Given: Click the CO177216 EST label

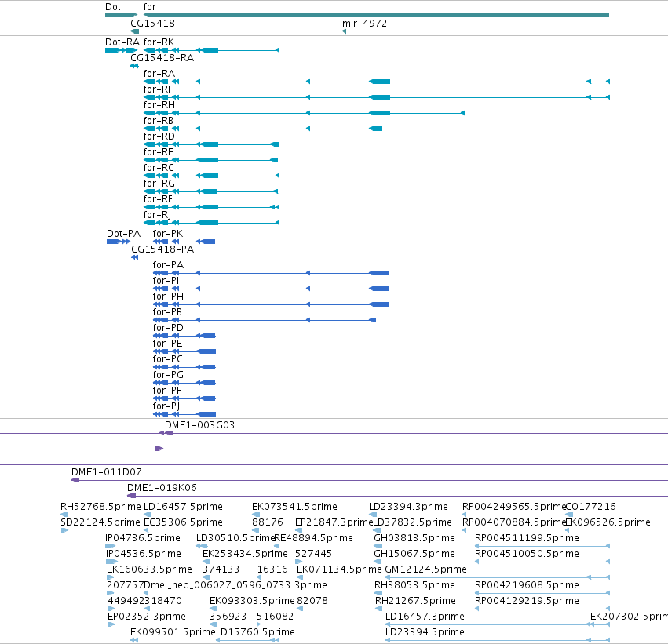Looking at the screenshot, I should 591,507.
